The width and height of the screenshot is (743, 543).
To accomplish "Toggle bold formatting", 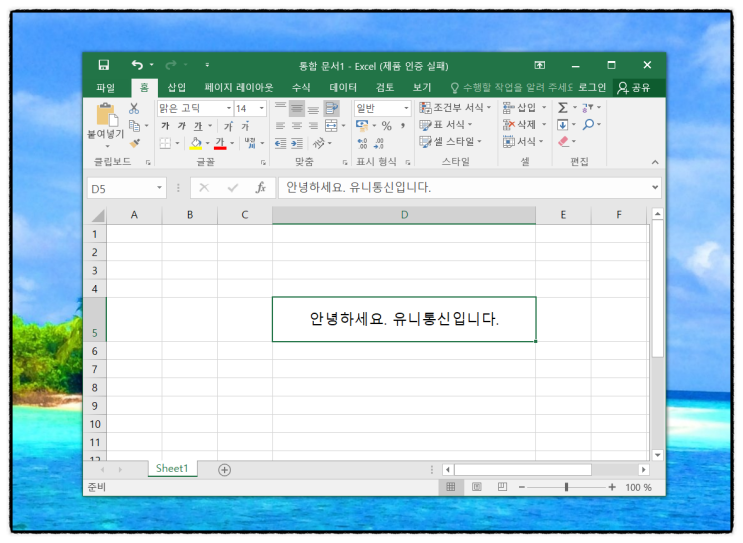I will pyautogui.click(x=165, y=126).
